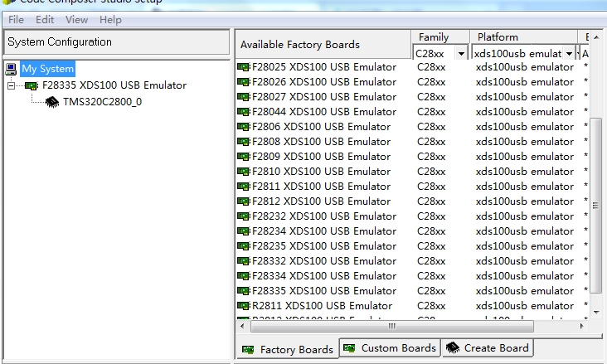Screen dimensions: 607x364
Task: Select F28335 XDS100 USB Emulator tree item
Action: [x=114, y=85]
